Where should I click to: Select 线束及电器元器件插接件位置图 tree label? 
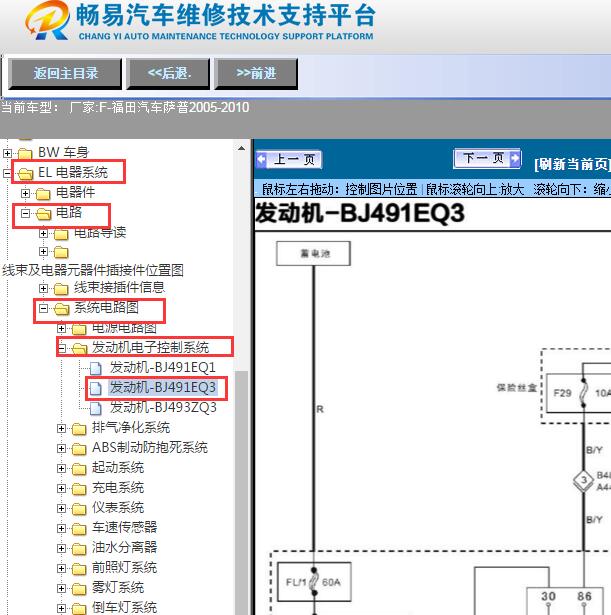[x=93, y=270]
